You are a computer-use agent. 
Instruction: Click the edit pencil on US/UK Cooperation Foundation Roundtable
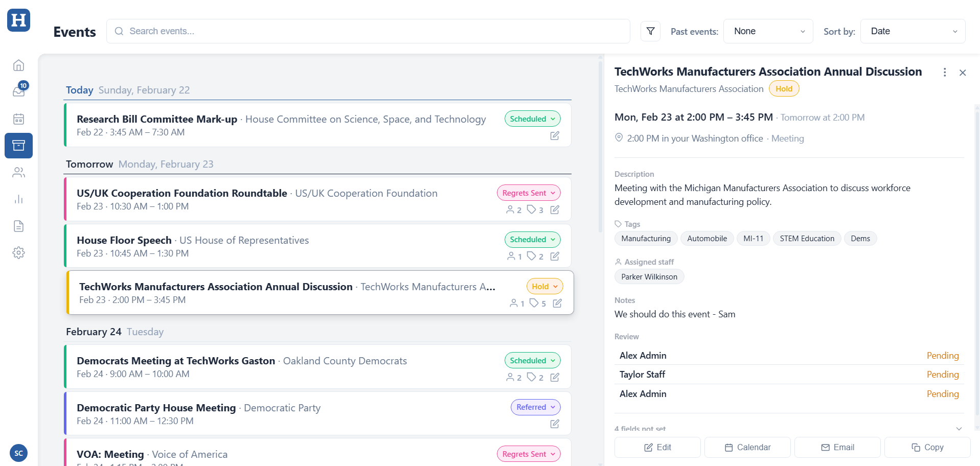coord(555,209)
